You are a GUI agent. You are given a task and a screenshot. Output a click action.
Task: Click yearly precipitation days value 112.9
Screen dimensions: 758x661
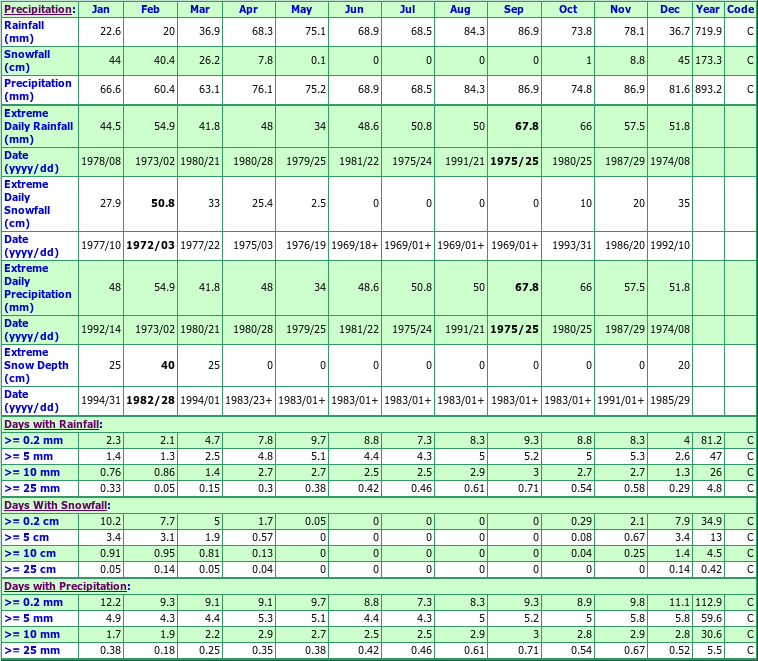[x=709, y=602]
